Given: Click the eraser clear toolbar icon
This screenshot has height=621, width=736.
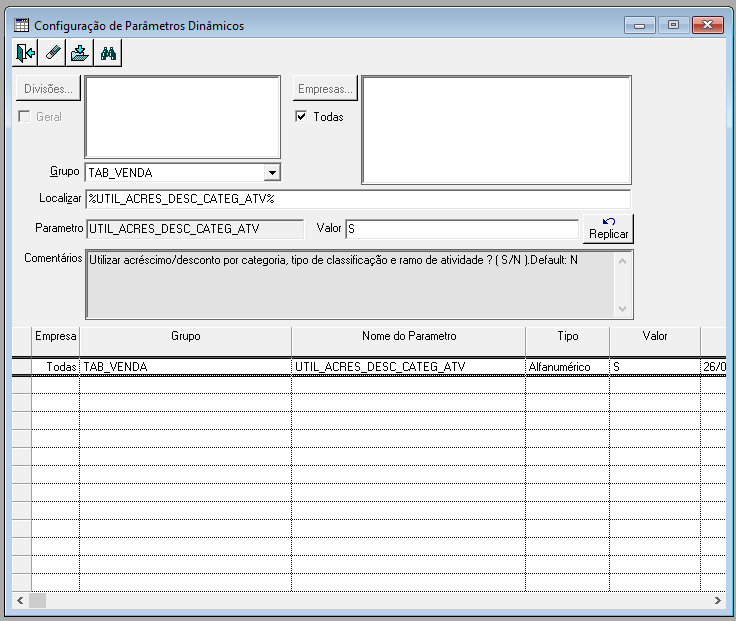Looking at the screenshot, I should tap(53, 53).
